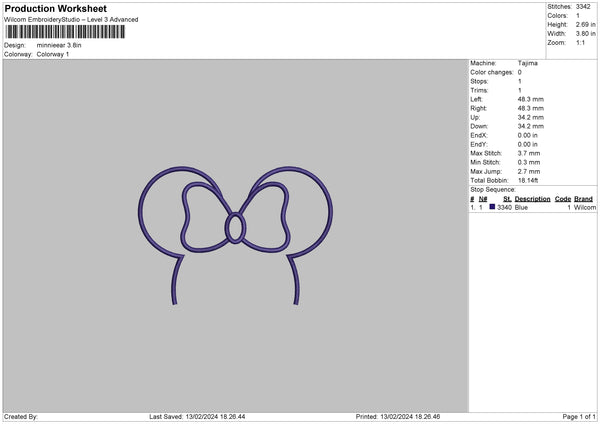The height and width of the screenshot is (424, 600).
Task: Click the "Wilcom" brand cell
Action: (585, 207)
